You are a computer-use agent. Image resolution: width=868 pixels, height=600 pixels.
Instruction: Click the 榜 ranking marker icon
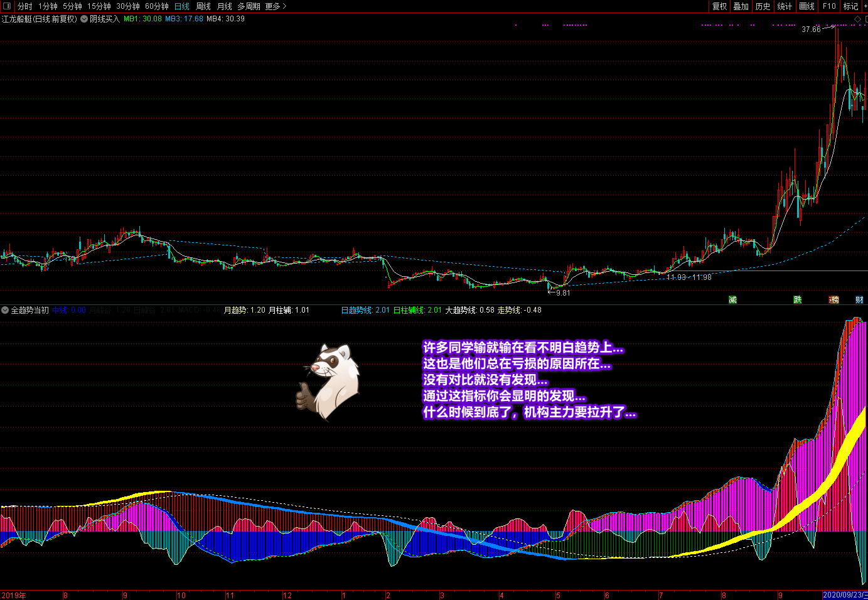point(833,300)
